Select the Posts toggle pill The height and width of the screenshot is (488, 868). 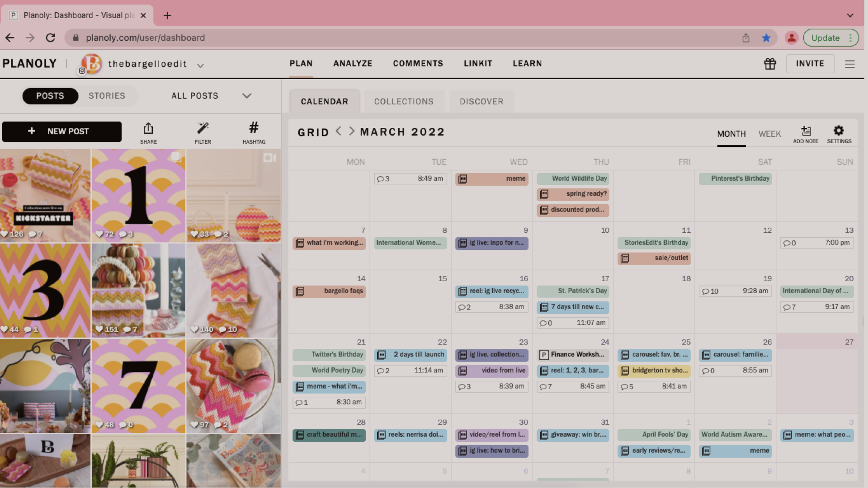tap(50, 96)
